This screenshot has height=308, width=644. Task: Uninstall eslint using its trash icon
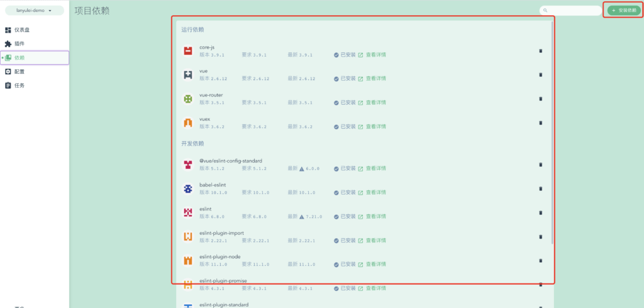coord(540,213)
